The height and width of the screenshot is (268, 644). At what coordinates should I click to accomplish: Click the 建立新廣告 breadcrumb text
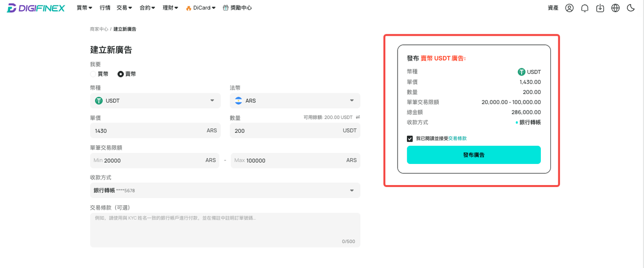pyautogui.click(x=125, y=29)
